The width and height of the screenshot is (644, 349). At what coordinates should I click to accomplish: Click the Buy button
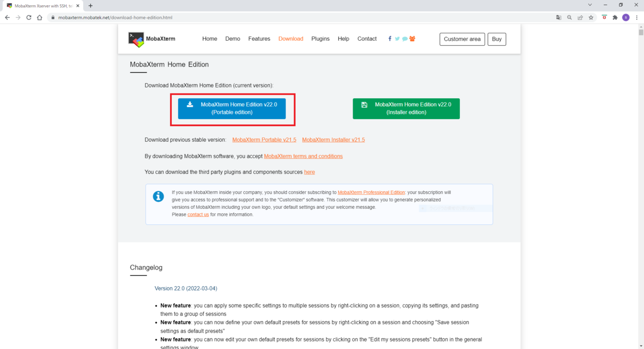coord(497,39)
